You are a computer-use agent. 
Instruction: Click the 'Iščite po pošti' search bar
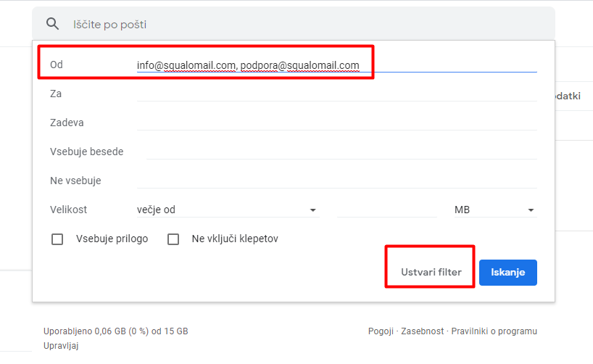click(290, 25)
